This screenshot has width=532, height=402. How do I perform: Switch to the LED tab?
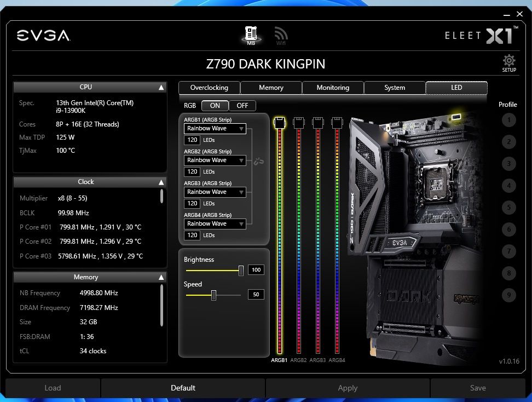[x=456, y=88]
